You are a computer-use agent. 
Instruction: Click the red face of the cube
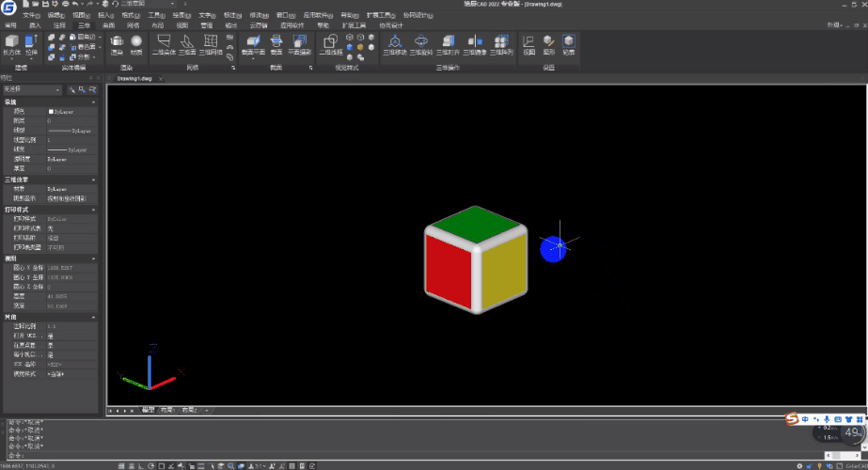pyautogui.click(x=449, y=272)
